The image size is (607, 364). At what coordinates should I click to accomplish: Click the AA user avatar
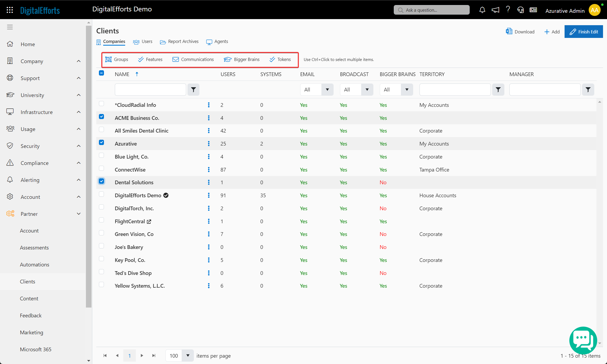click(595, 10)
